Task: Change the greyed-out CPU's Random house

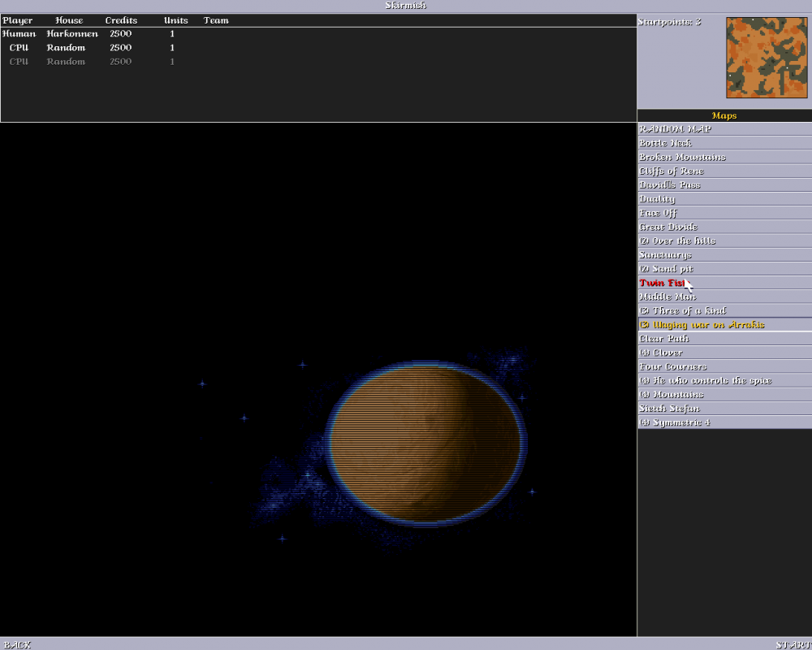Action: point(66,62)
